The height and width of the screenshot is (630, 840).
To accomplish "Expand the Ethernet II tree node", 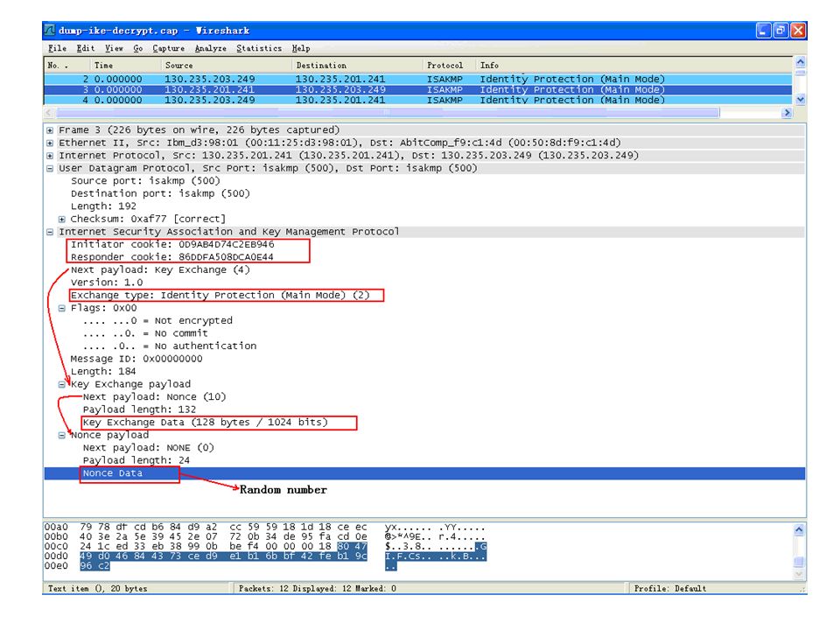I will coord(50,143).
